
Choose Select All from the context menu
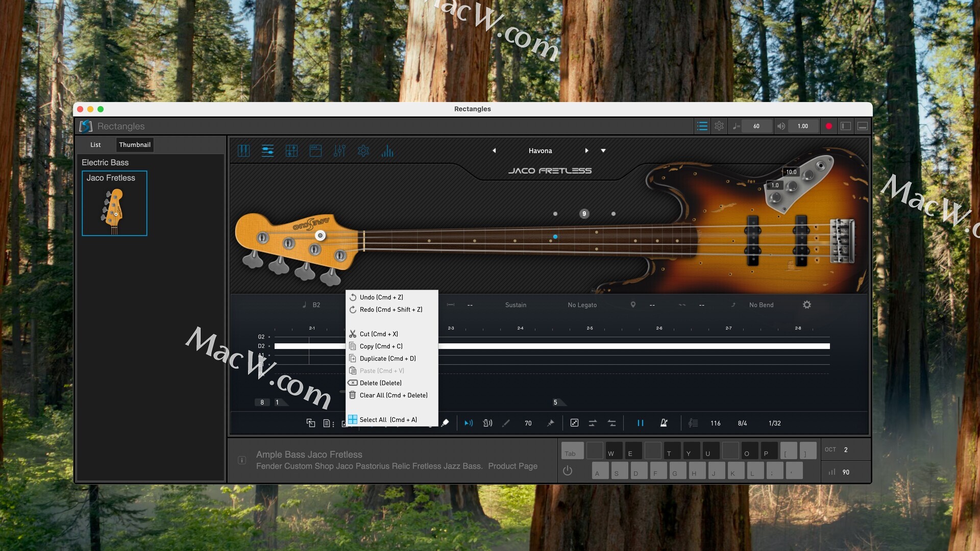coord(391,420)
